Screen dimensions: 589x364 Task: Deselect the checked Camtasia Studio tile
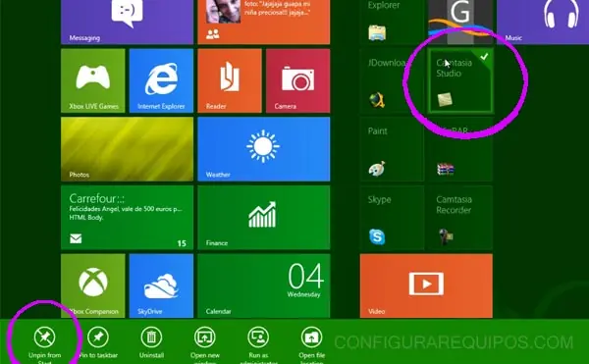pos(460,80)
